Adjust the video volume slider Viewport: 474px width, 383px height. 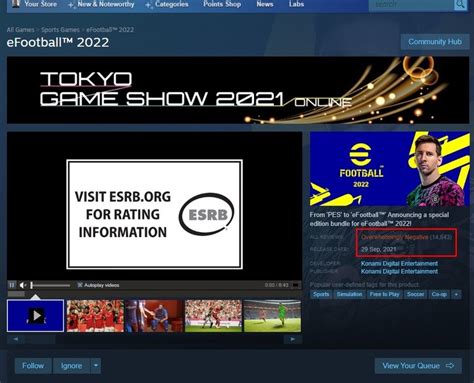50,285
